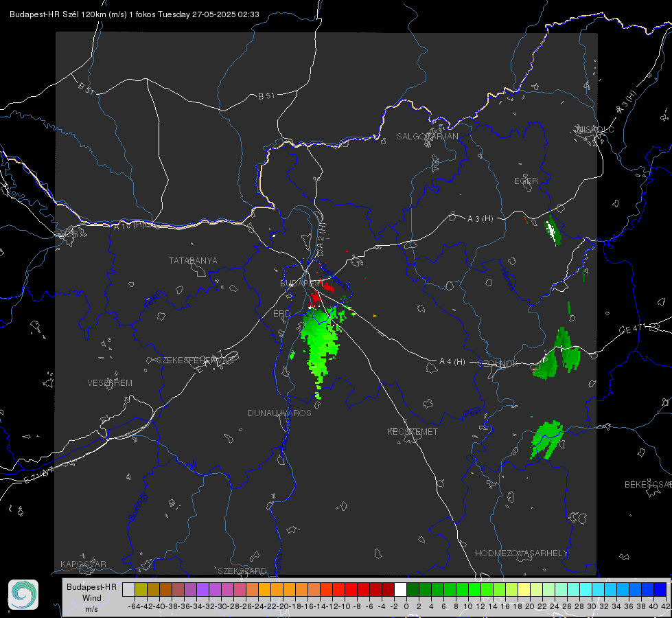Click the blue 'Pest' county label

click(473, 413)
